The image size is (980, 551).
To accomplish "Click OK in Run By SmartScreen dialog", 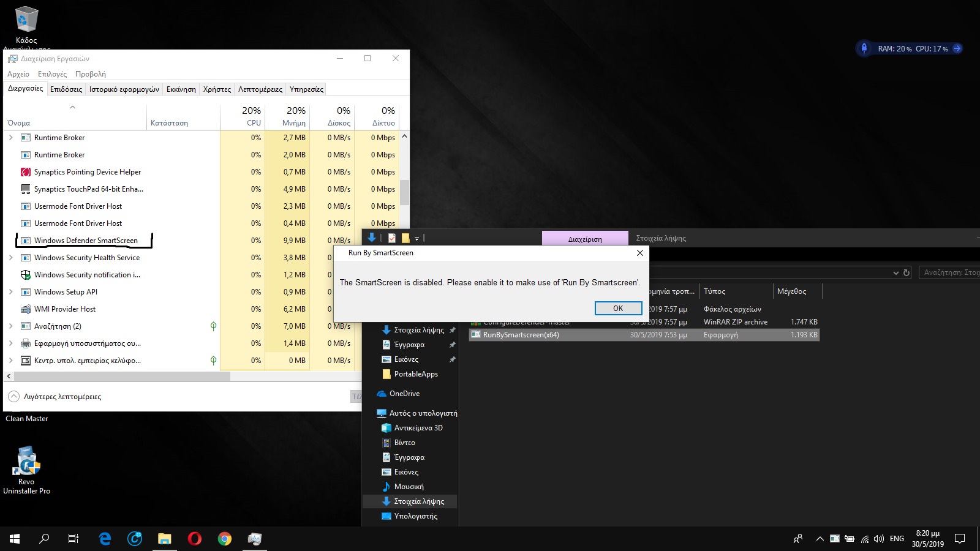I will 618,308.
